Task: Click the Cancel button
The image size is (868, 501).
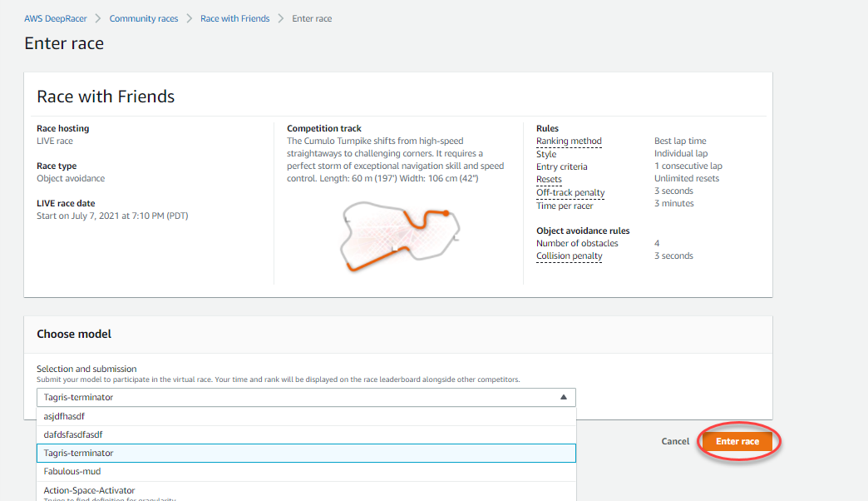Action: (674, 441)
